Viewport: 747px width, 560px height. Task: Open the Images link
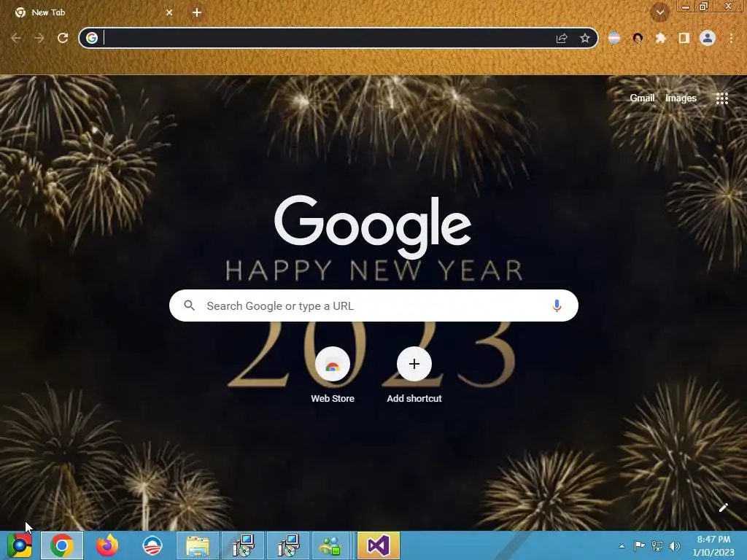click(x=681, y=98)
